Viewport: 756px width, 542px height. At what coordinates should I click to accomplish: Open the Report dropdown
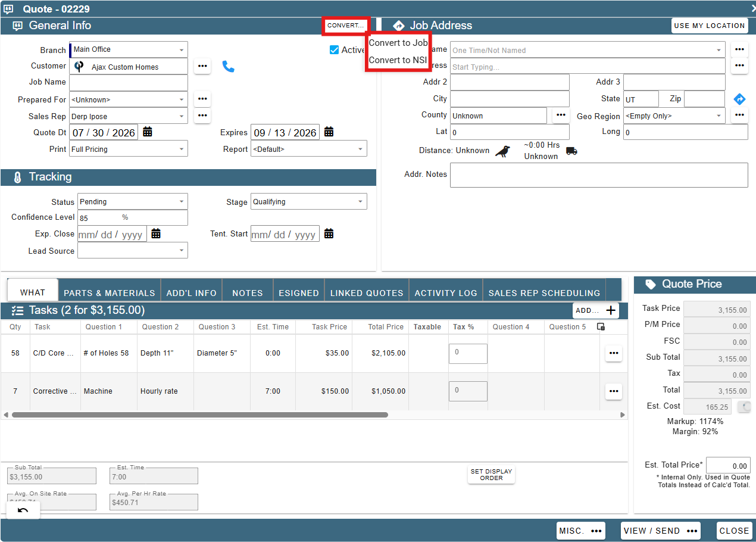[309, 149]
